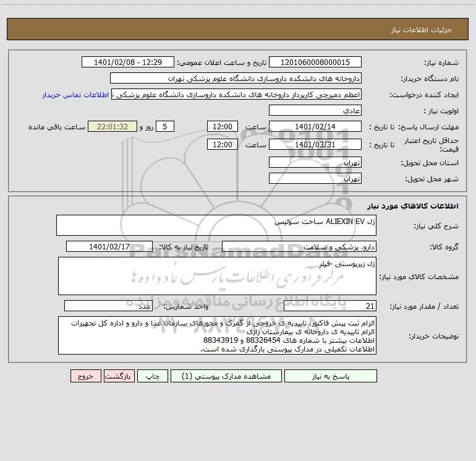
Task: Click goods specification field ژل زیرپوستی -فیلر
Action: (217, 276)
